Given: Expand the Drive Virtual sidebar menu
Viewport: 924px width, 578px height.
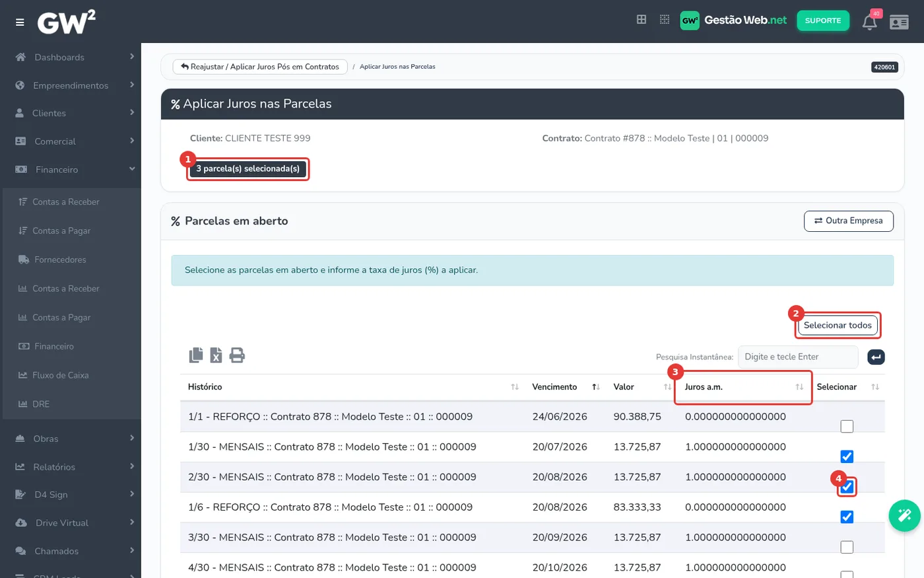Looking at the screenshot, I should [x=71, y=523].
